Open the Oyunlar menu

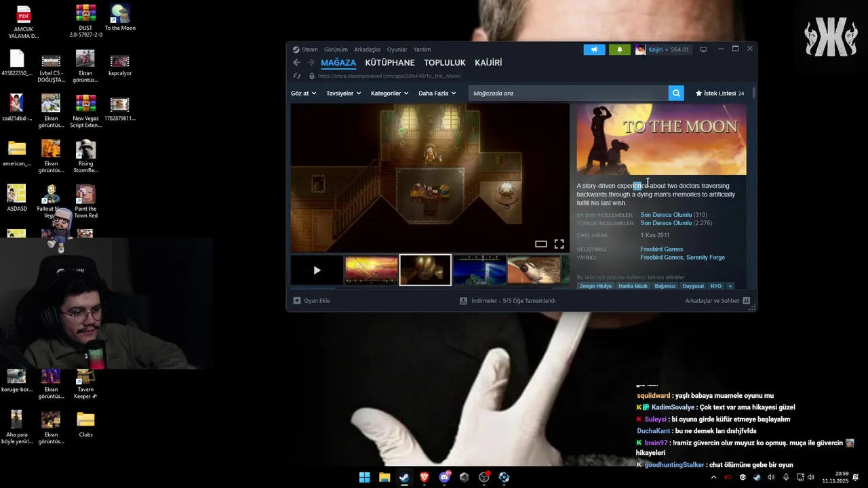click(397, 49)
